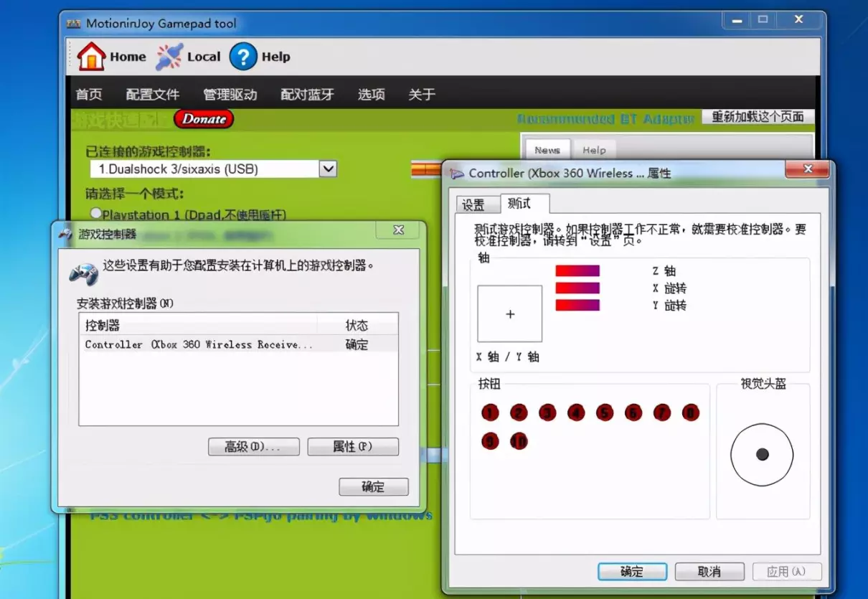Click the 状态 column header
The image size is (868, 599).
[x=357, y=325]
